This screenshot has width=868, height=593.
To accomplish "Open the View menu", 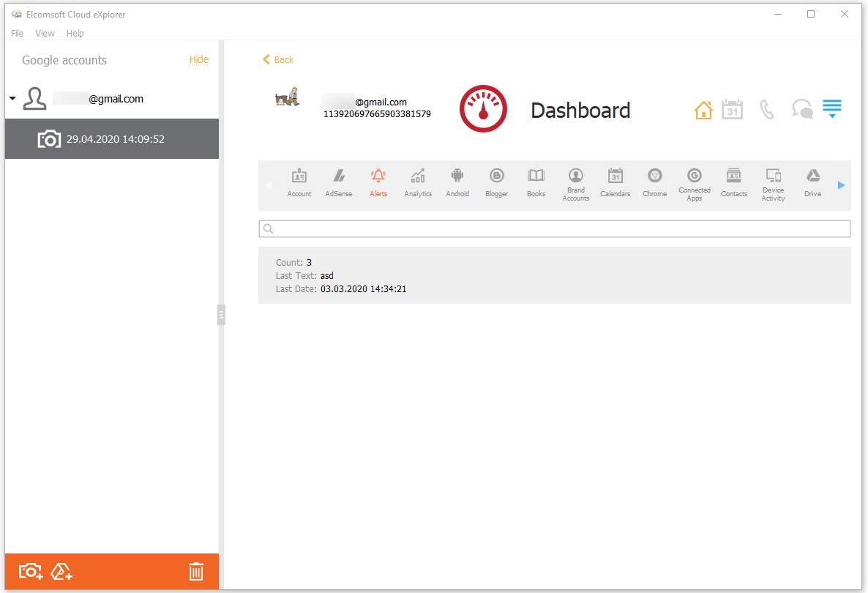I will pos(45,33).
